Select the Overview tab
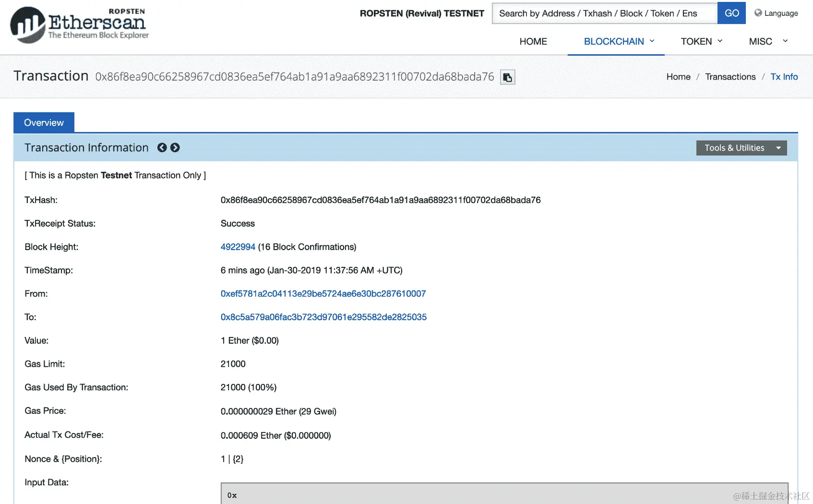813x504 pixels. 44,122
